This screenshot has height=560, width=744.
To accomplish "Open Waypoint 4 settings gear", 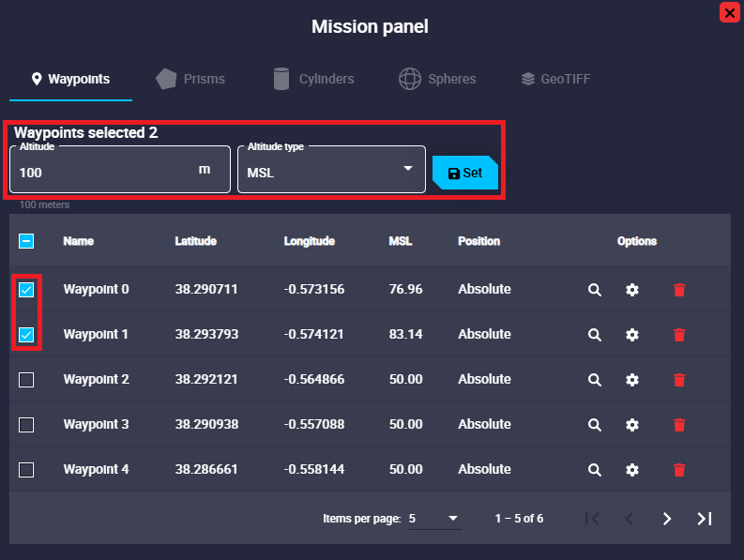I will coord(632,470).
